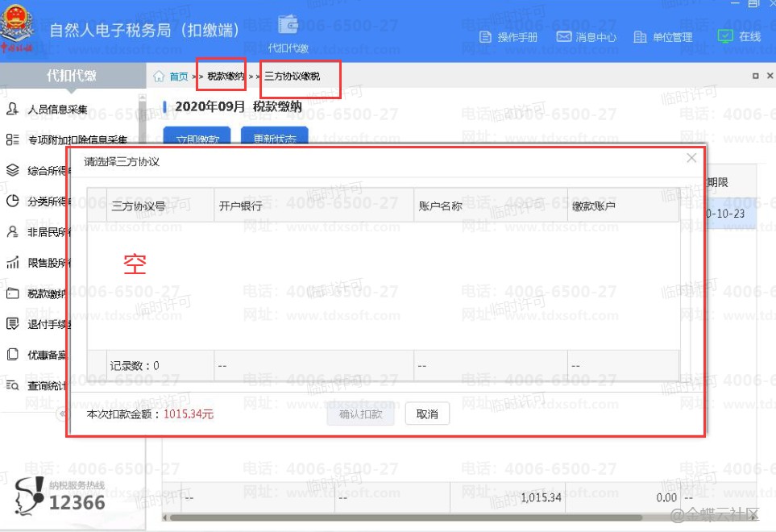The width and height of the screenshot is (776, 532).
Task: Open 操作手册 manual
Action: point(508,37)
